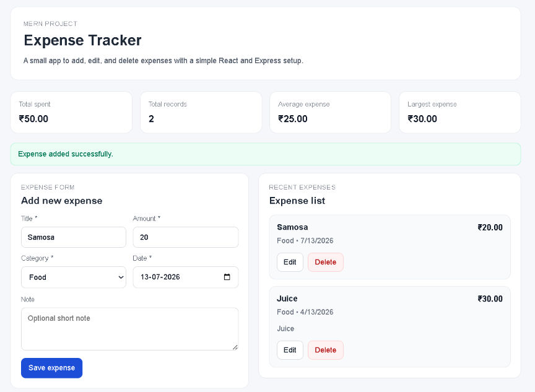Click the Expense Tracker heading
This screenshot has width=535, height=392.
[82, 40]
